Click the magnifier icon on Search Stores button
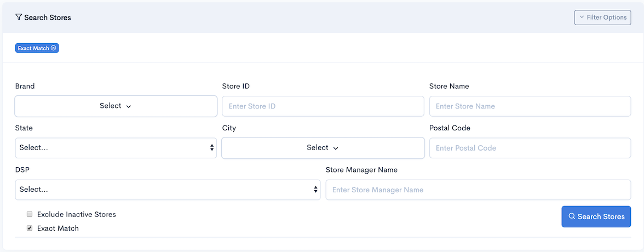The width and height of the screenshot is (644, 252). 572,216
